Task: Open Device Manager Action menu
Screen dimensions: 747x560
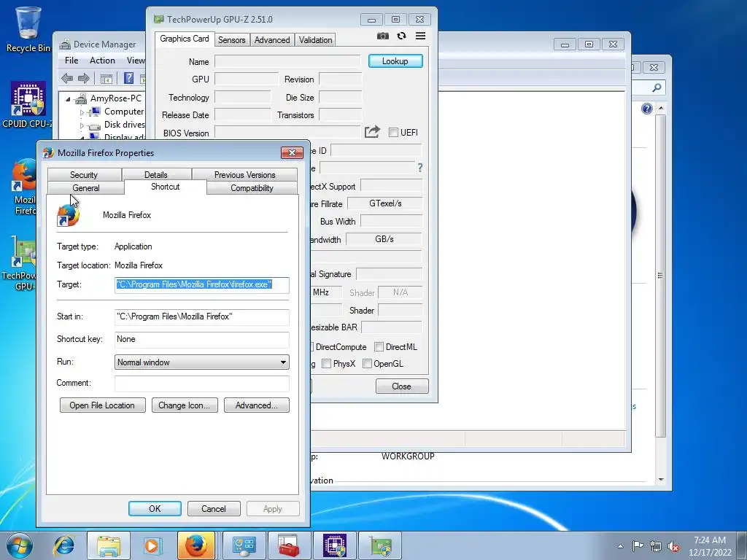Action: [102, 61]
